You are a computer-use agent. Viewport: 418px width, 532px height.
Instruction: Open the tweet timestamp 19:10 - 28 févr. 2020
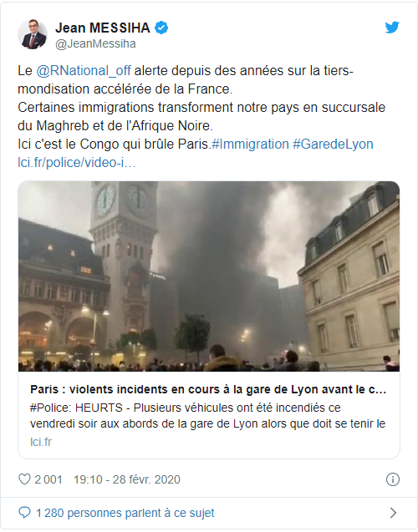(x=127, y=479)
